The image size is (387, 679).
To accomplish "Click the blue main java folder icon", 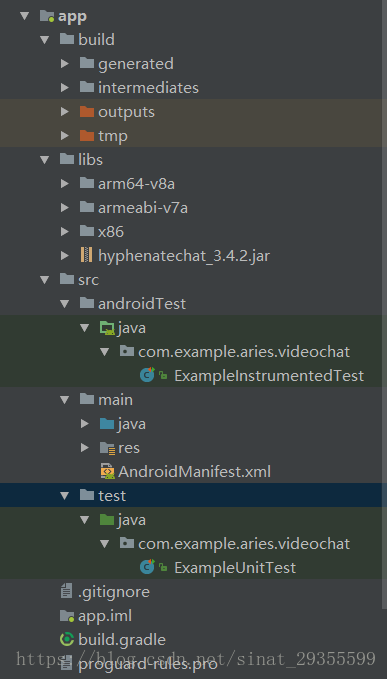I will click(107, 424).
